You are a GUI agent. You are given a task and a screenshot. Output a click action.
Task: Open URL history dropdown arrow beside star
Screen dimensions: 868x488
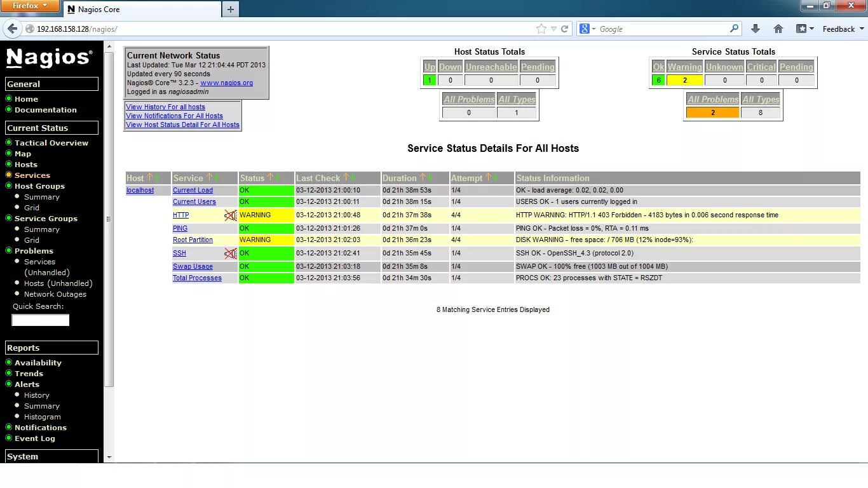click(553, 29)
